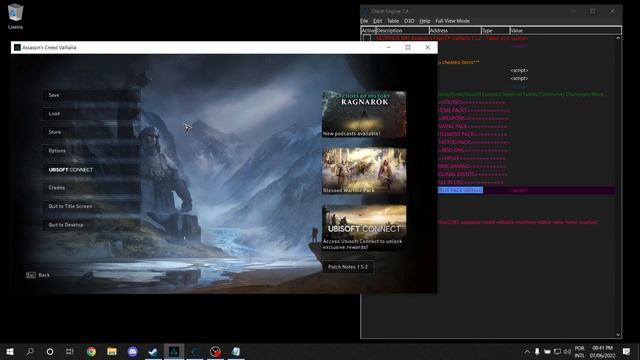This screenshot has width=640, height=360.
Task: Open volume control in system tray
Action: [x=567, y=351]
